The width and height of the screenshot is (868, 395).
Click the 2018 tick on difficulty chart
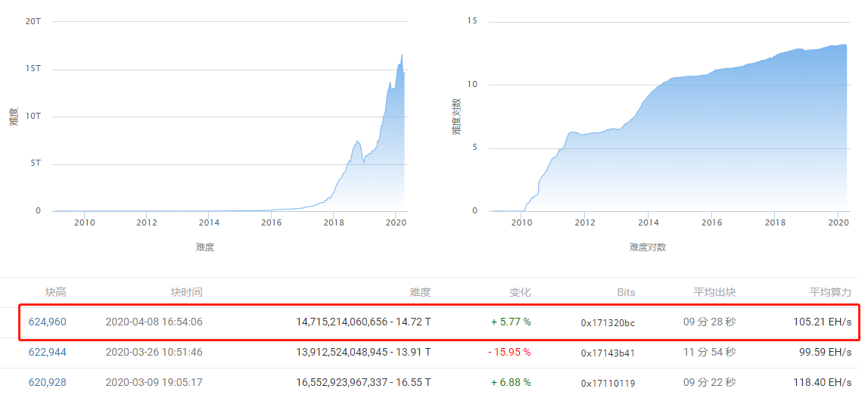pos(333,222)
